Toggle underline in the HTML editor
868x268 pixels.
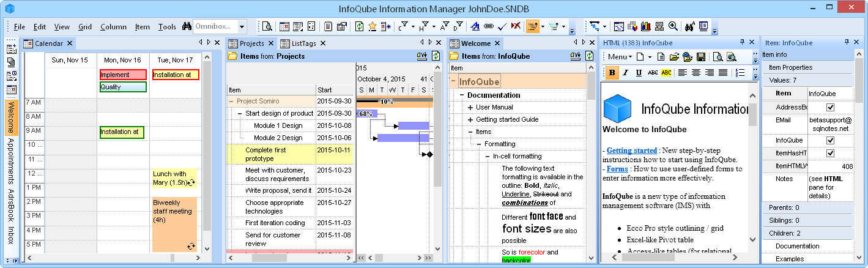coord(639,72)
